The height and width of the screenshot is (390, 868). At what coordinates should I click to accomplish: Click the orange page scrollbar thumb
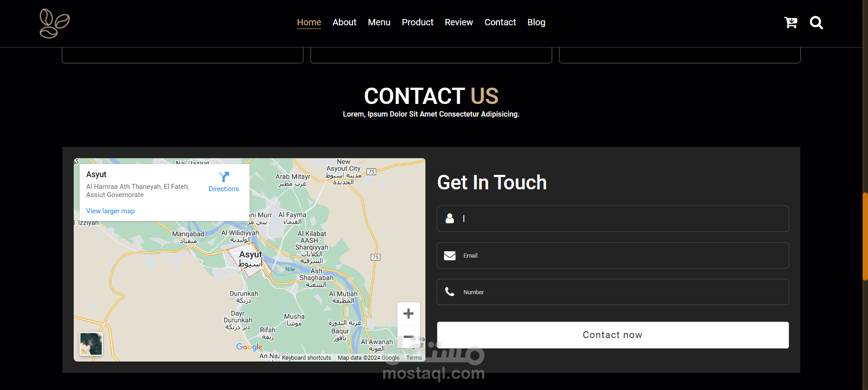(x=865, y=237)
